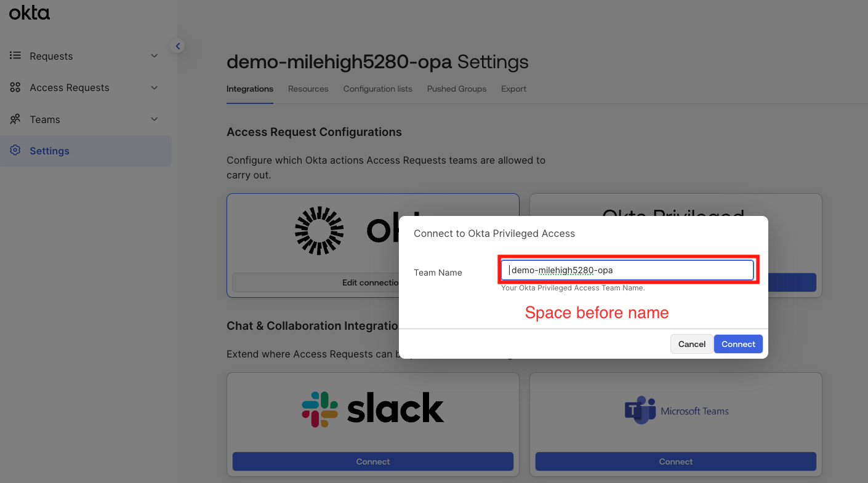Switch to the Export tab
Viewport: 868px width, 483px height.
tap(513, 89)
